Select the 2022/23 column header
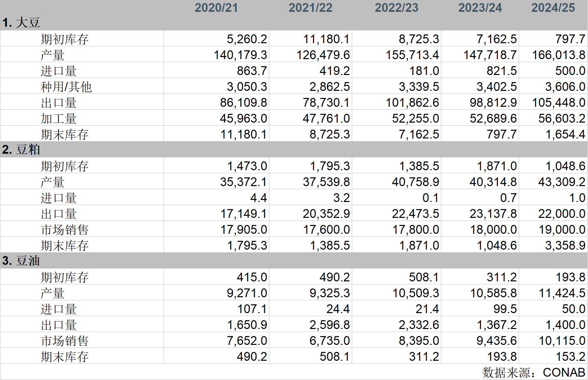This screenshot has width=588, height=380. [x=396, y=8]
